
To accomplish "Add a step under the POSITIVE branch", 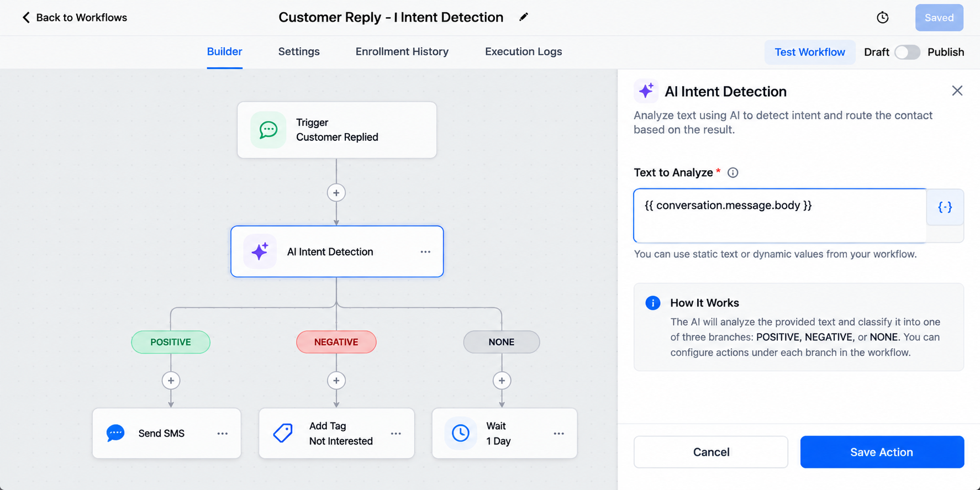I will [x=171, y=381].
